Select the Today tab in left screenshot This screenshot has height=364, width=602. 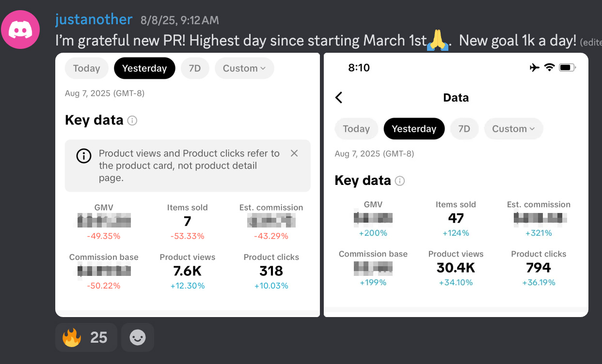pos(86,68)
